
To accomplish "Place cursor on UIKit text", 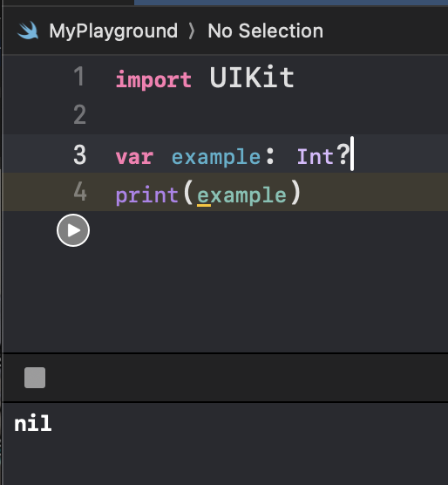I will click(x=252, y=78).
